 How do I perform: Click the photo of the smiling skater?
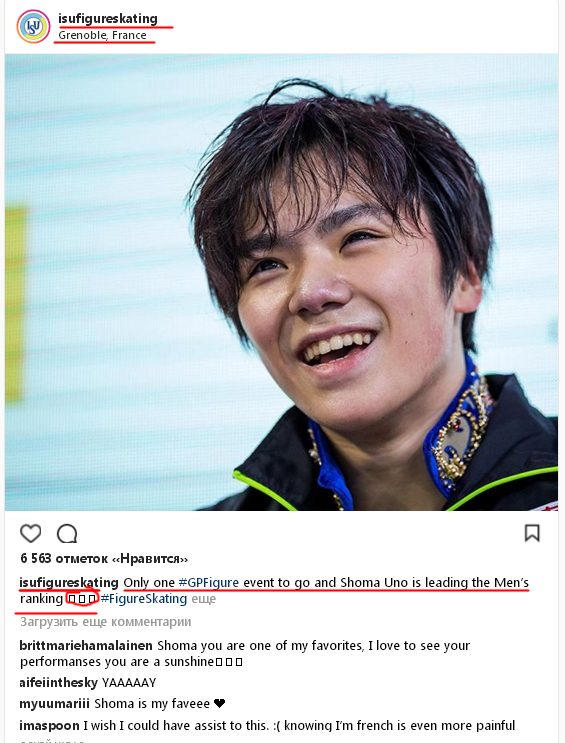(282, 282)
